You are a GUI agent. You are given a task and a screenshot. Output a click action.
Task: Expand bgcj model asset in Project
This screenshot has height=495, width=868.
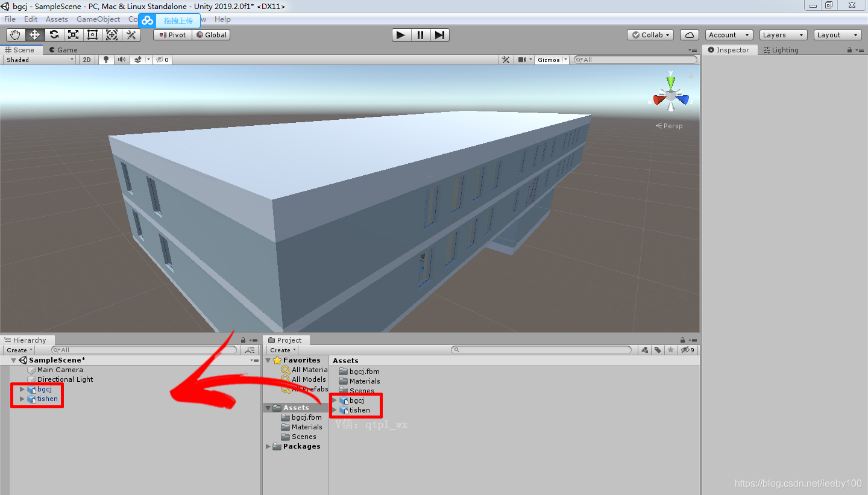click(x=335, y=400)
